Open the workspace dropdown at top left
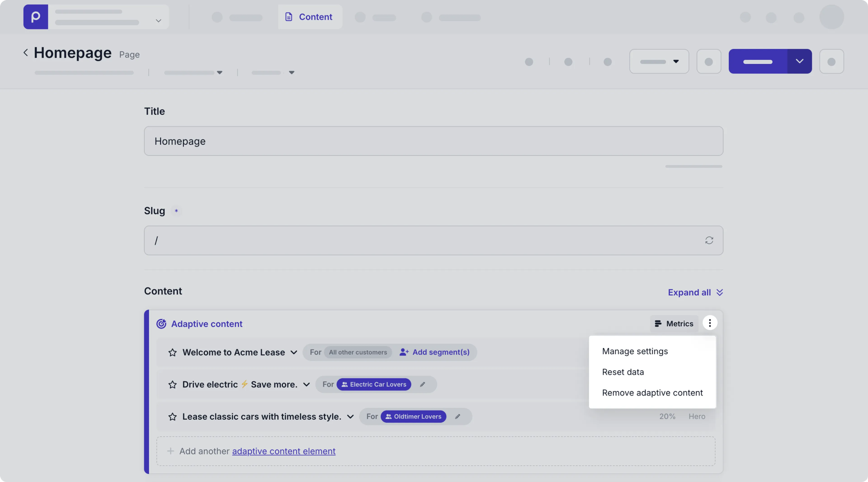 coord(158,21)
